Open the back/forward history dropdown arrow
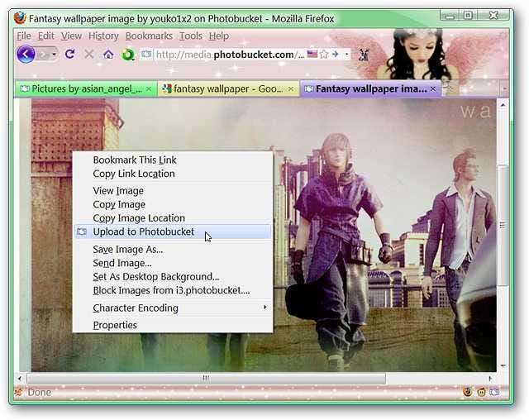The image size is (529, 420). click(54, 55)
